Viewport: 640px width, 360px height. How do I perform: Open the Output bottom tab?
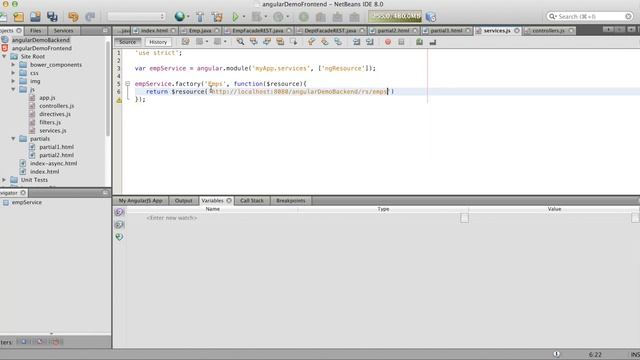(183, 200)
